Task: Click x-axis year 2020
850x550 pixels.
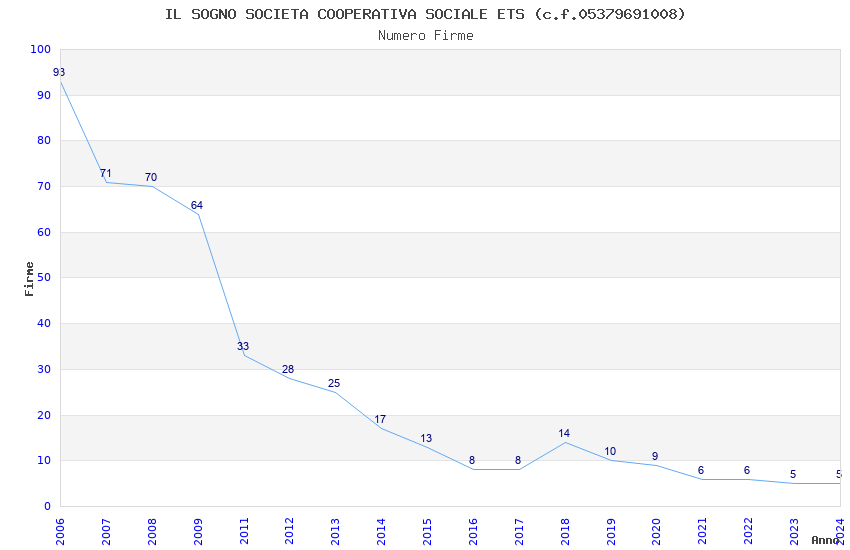Action: pos(656,531)
